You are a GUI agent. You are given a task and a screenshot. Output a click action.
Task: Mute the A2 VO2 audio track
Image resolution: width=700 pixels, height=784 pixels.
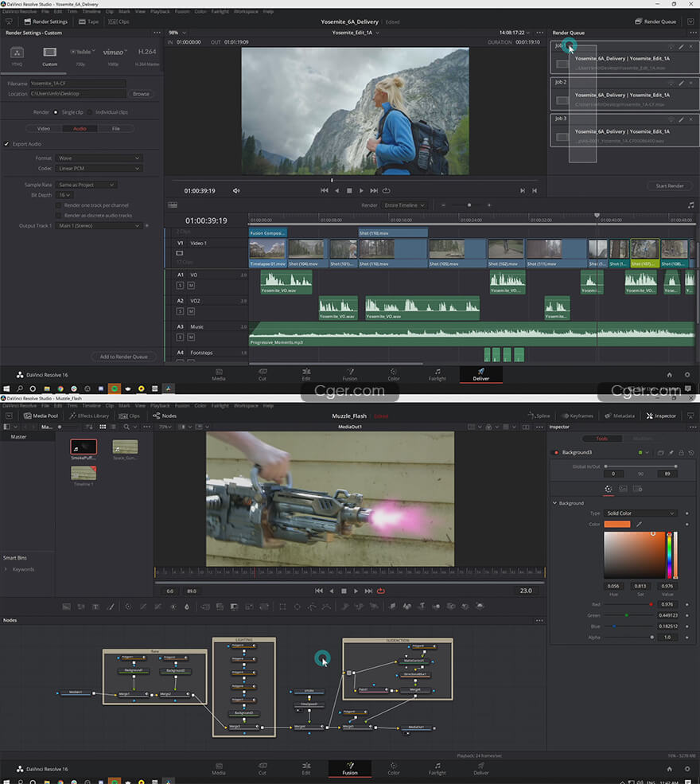[x=191, y=311]
